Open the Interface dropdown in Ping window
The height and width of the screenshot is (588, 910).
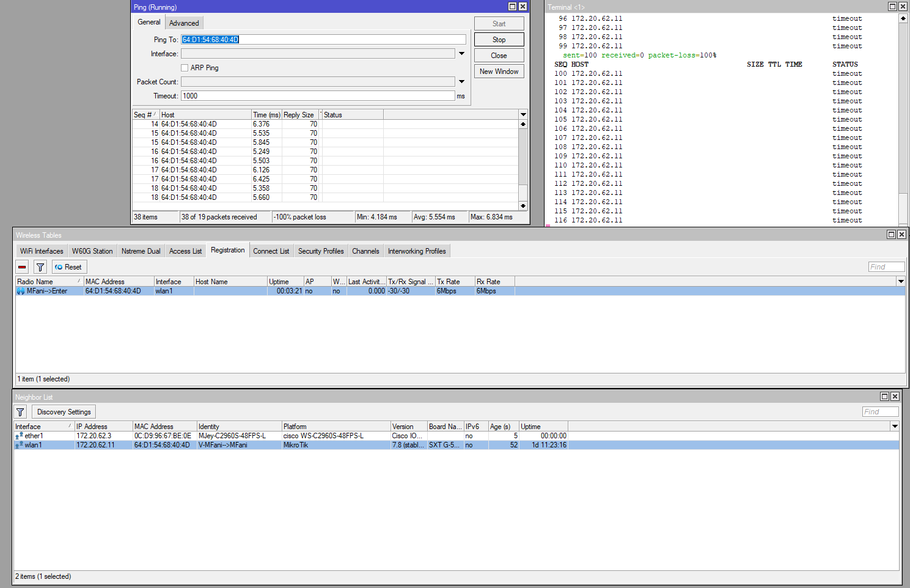tap(461, 53)
